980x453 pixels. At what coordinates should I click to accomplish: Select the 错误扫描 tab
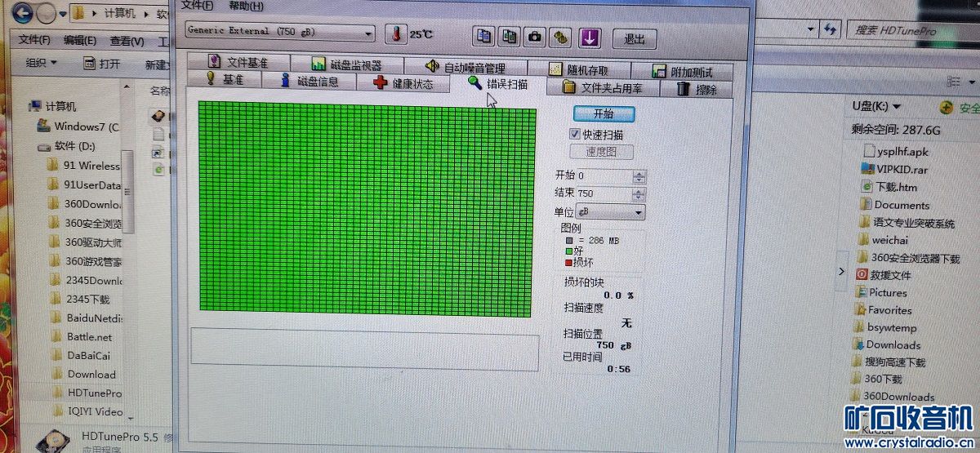(x=497, y=84)
